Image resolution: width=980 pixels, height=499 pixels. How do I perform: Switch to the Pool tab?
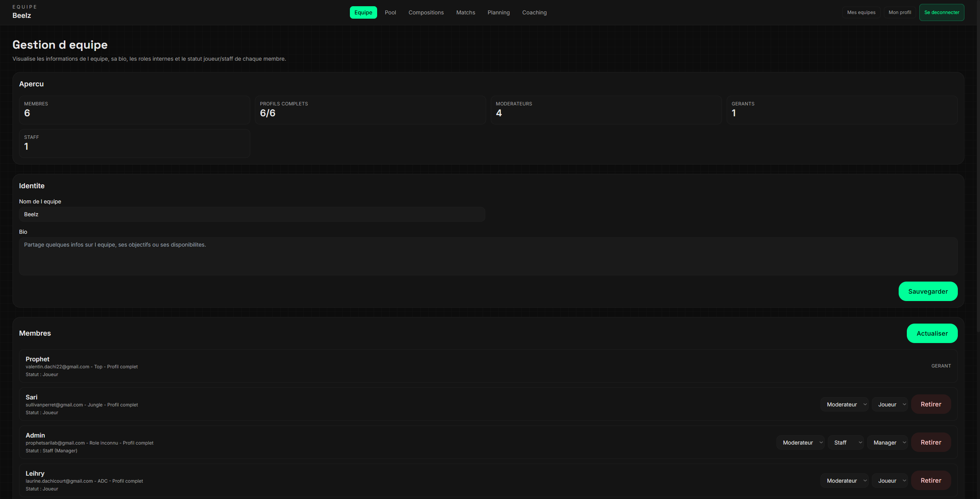point(390,12)
